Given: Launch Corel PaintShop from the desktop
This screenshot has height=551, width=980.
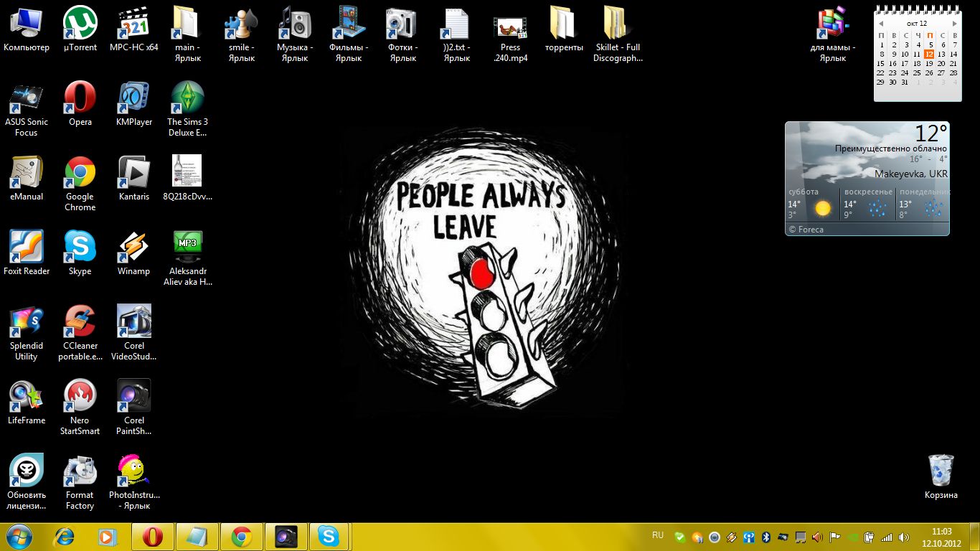Looking at the screenshot, I should pos(134,408).
